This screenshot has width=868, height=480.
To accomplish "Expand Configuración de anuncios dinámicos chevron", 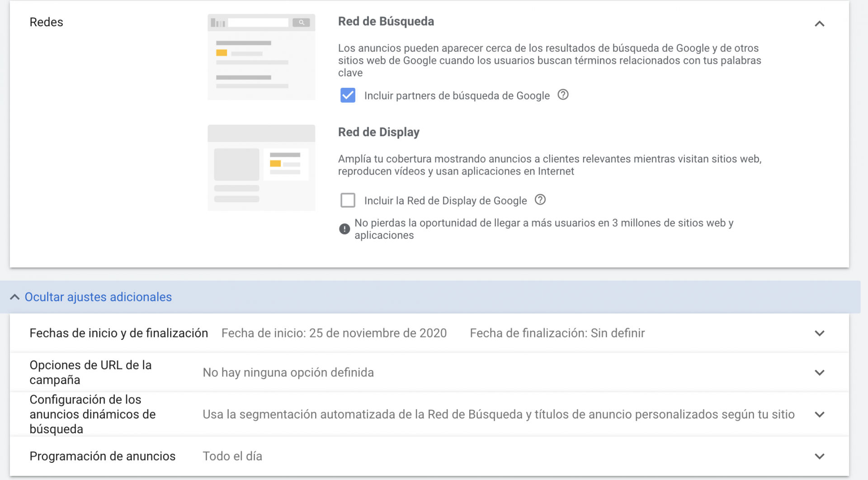I will tap(820, 414).
